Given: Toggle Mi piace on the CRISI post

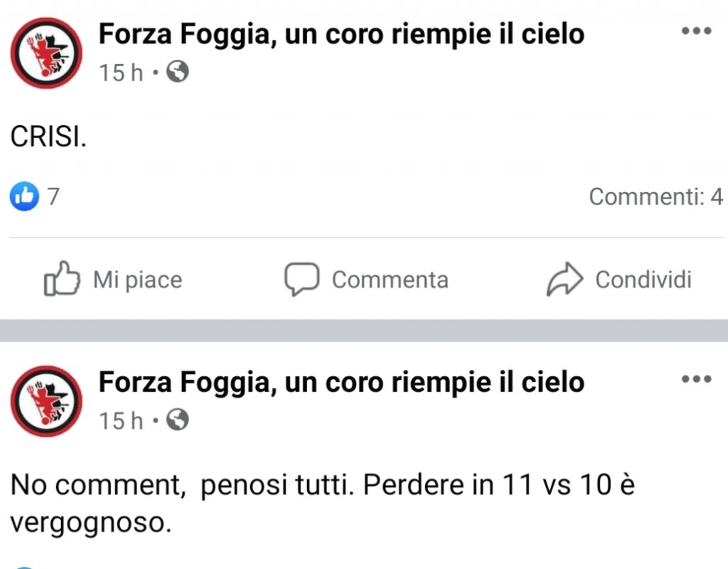Looking at the screenshot, I should coord(114,279).
